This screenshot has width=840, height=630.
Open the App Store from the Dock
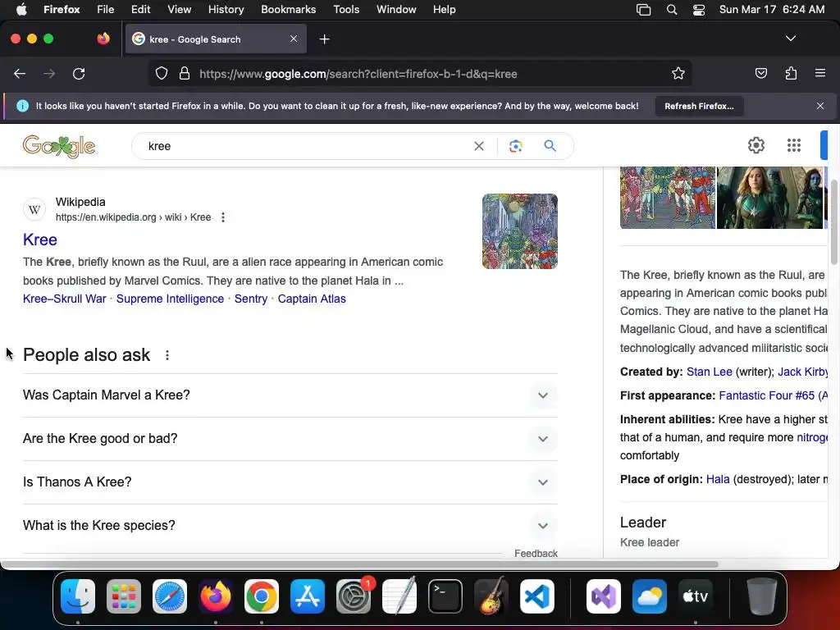click(x=308, y=596)
